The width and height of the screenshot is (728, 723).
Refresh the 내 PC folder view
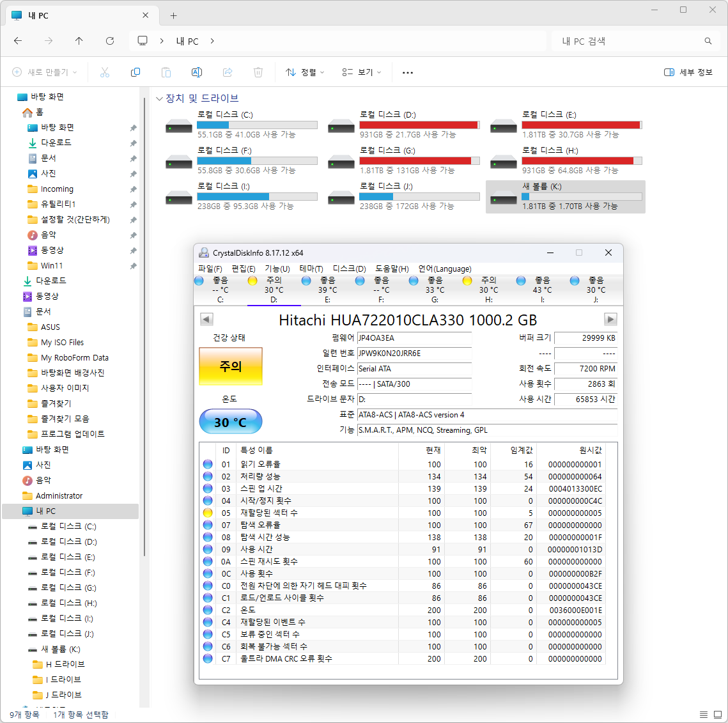(110, 41)
